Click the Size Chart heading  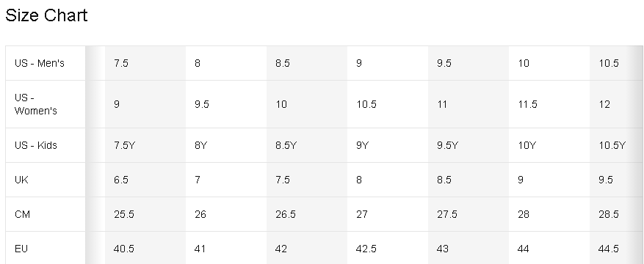point(46,15)
